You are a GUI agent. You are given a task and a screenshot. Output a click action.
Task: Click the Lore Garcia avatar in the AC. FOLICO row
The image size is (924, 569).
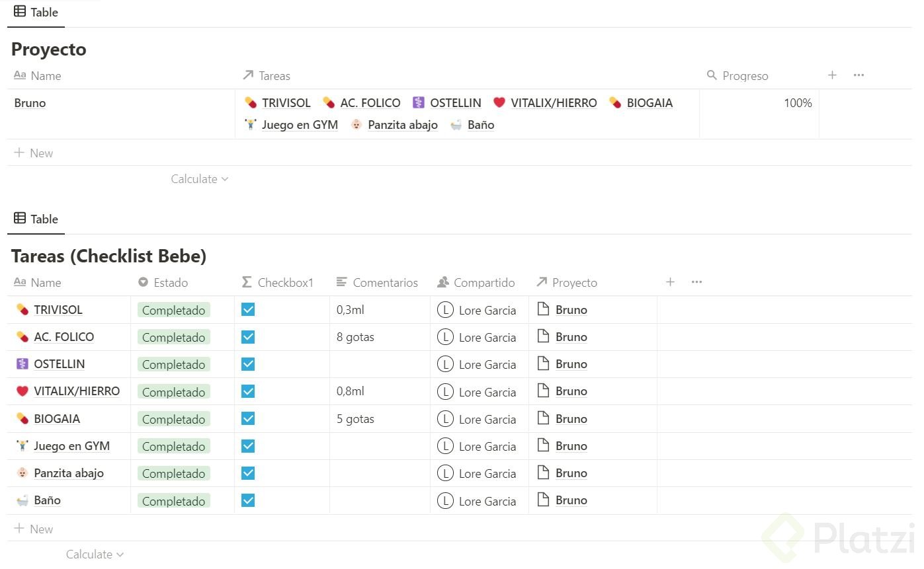445,337
